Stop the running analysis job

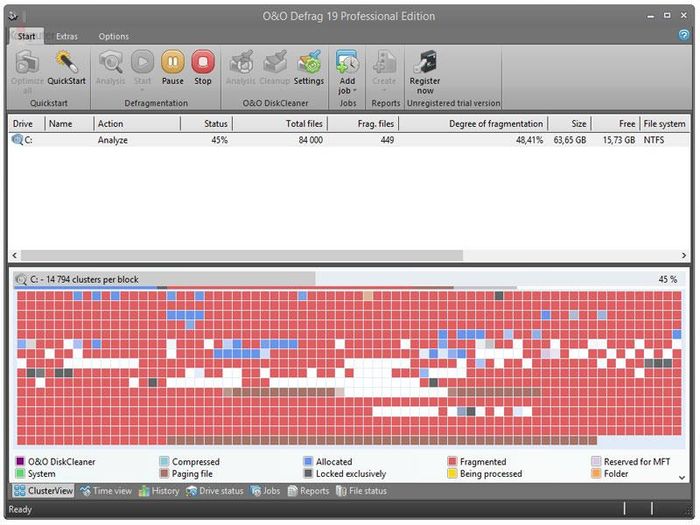203,62
